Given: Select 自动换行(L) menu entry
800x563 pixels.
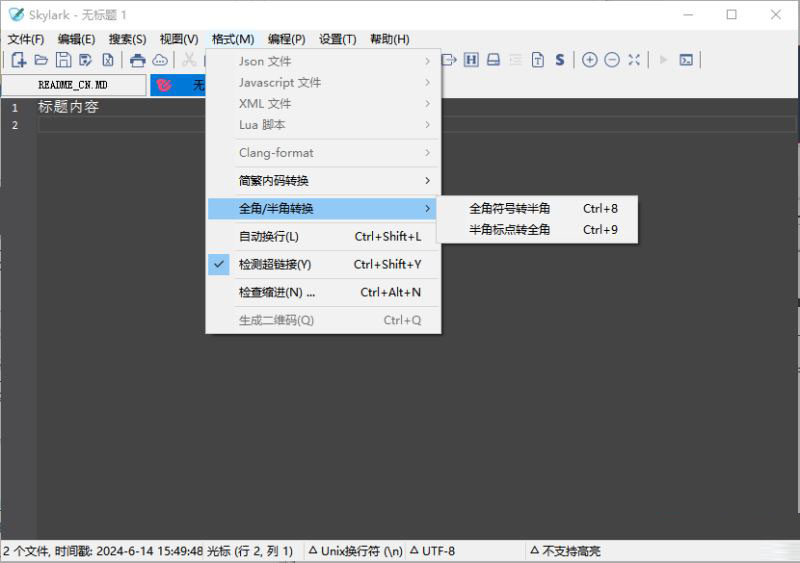Looking at the screenshot, I should point(323,236).
